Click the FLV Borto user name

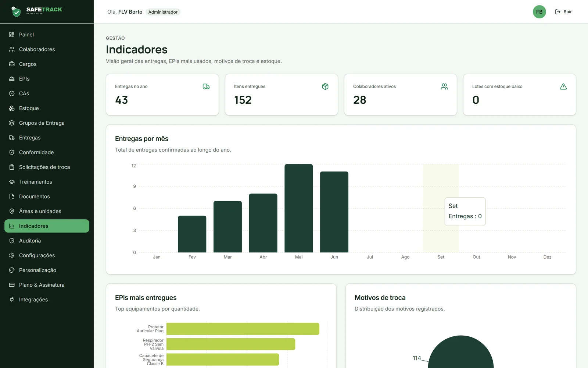point(130,12)
